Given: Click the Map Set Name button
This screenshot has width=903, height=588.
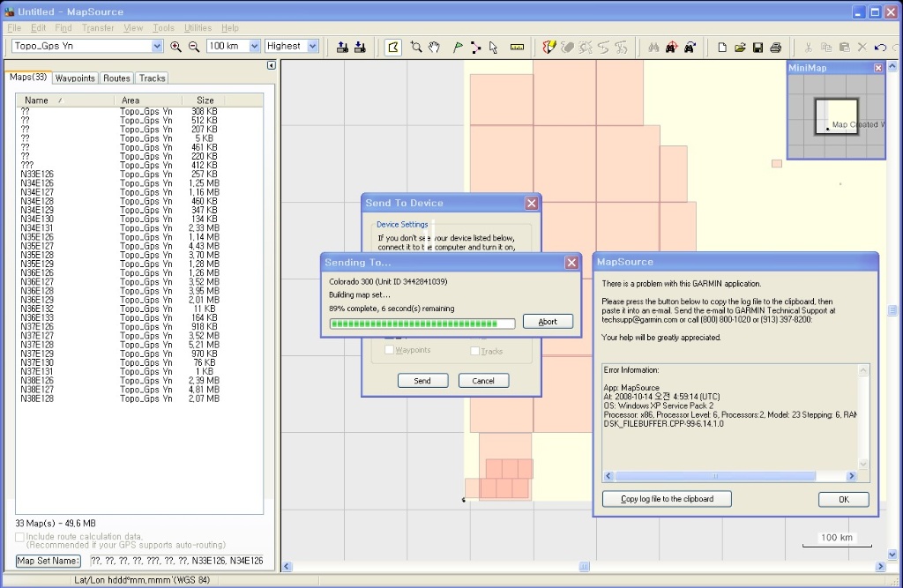Looking at the screenshot, I should (x=49, y=561).
